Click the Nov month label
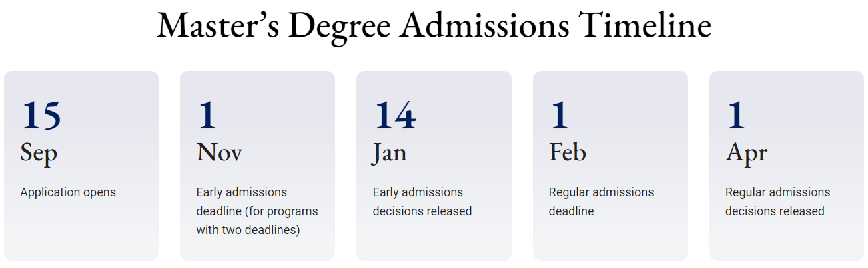Image resolution: width=868 pixels, height=268 pixels. tap(220, 152)
